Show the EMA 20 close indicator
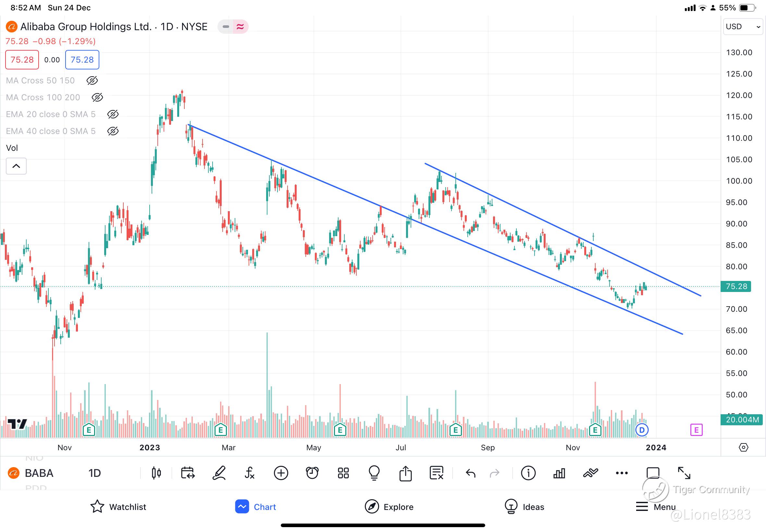766x532 pixels. [113, 114]
